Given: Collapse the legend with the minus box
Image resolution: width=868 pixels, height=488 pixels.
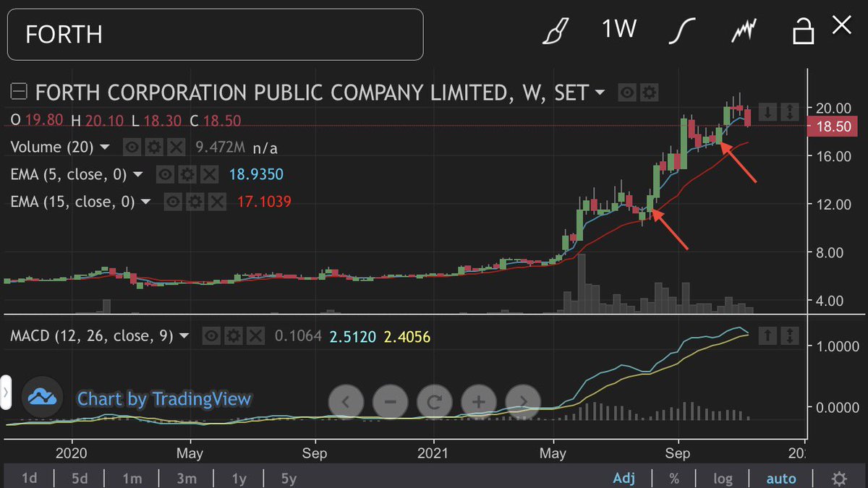Looking at the screenshot, I should pos(20,92).
